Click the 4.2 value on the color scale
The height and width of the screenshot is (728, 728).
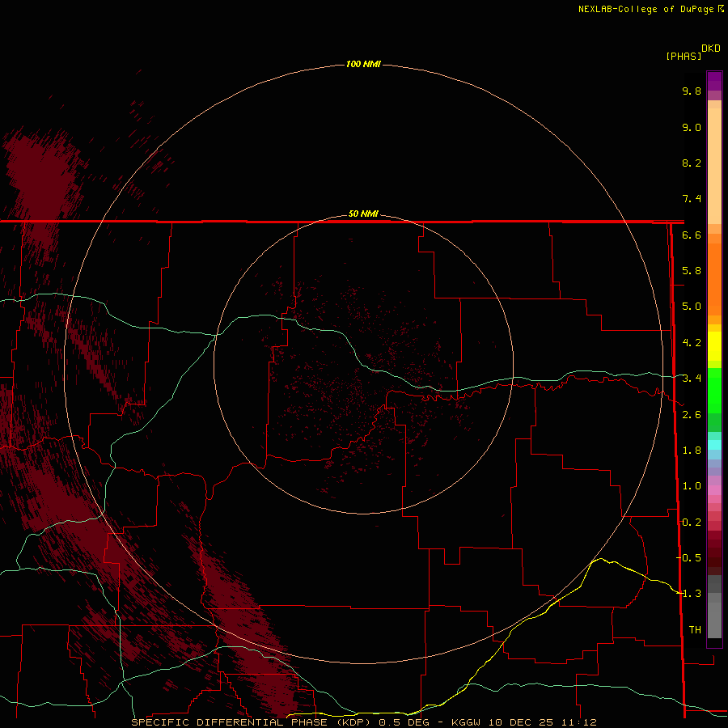pos(692,343)
